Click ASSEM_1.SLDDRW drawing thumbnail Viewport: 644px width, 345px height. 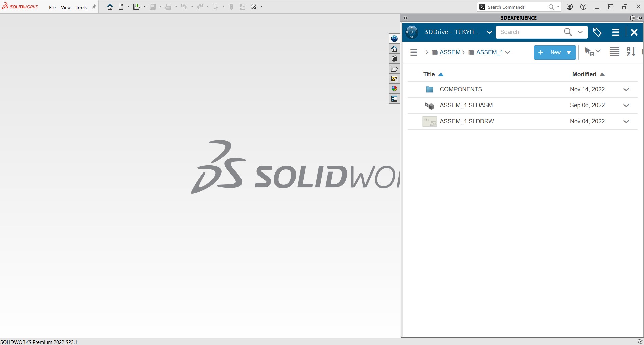pos(430,121)
